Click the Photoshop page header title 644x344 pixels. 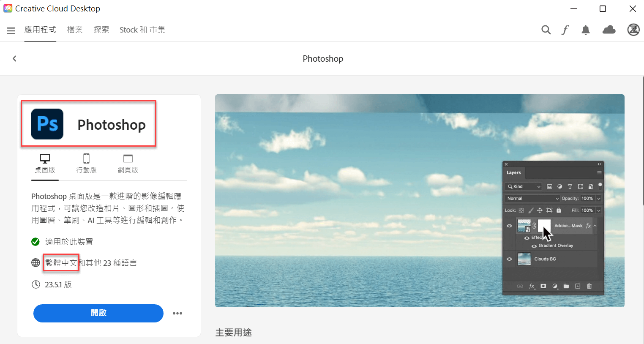click(x=323, y=59)
